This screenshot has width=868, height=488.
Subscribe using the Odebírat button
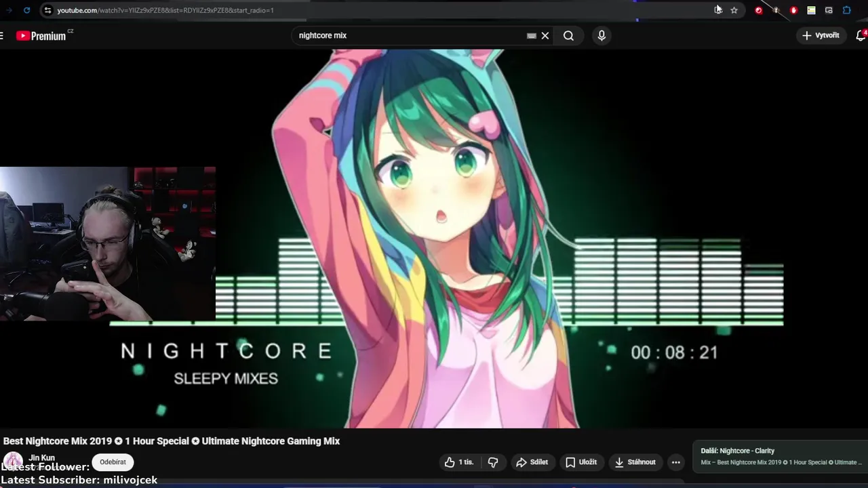click(113, 462)
